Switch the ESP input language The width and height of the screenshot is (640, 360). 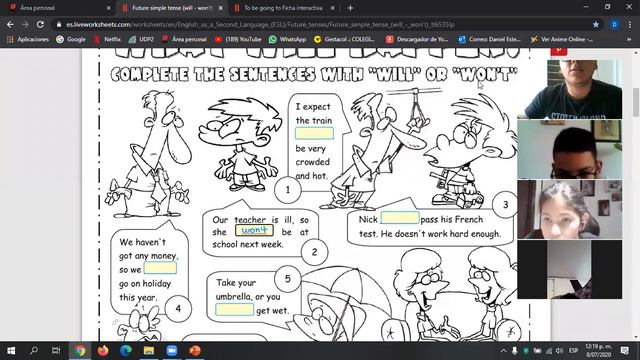point(573,351)
